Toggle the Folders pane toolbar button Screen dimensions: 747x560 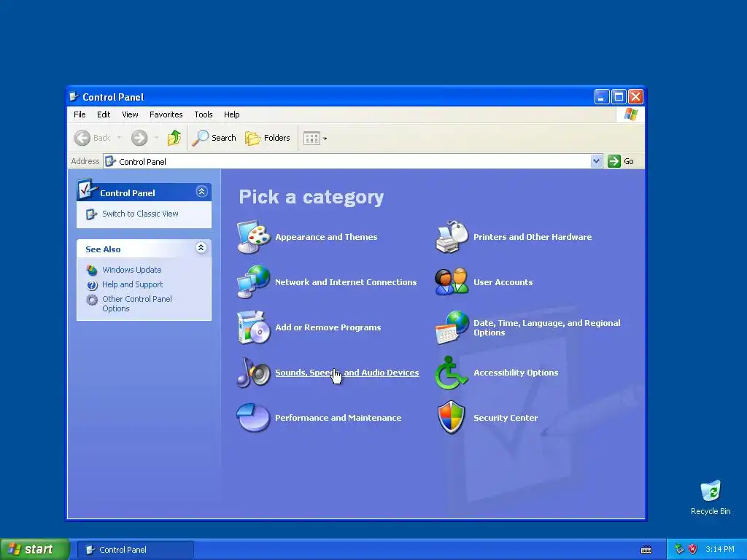268,138
